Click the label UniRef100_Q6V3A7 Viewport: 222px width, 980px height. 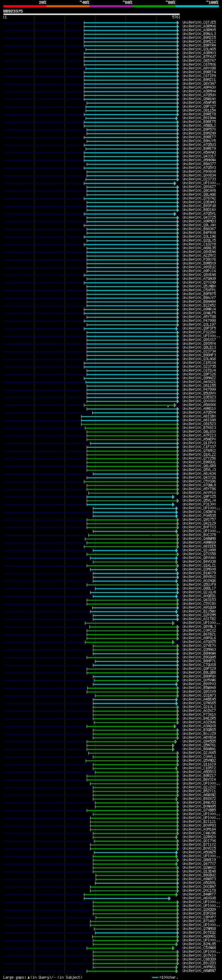pos(199,83)
